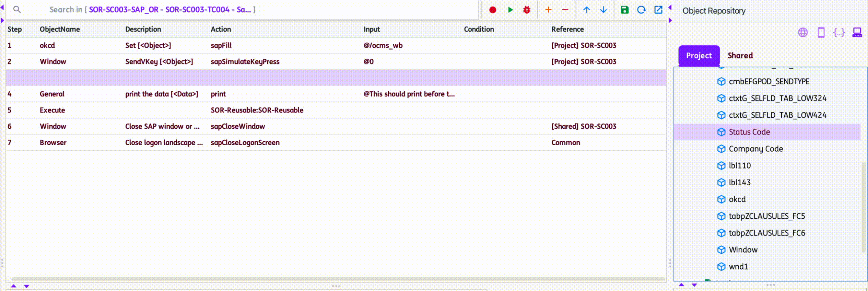
Task: Save test case via green floppy icon
Action: click(624, 10)
